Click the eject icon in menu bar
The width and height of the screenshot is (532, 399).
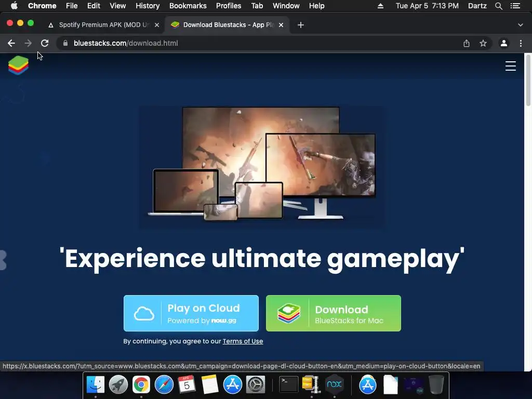coord(381,6)
